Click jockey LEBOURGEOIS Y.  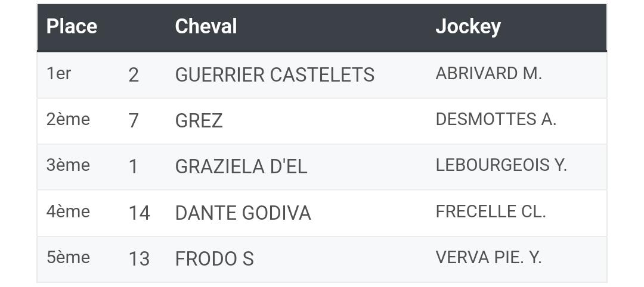pyautogui.click(x=501, y=165)
